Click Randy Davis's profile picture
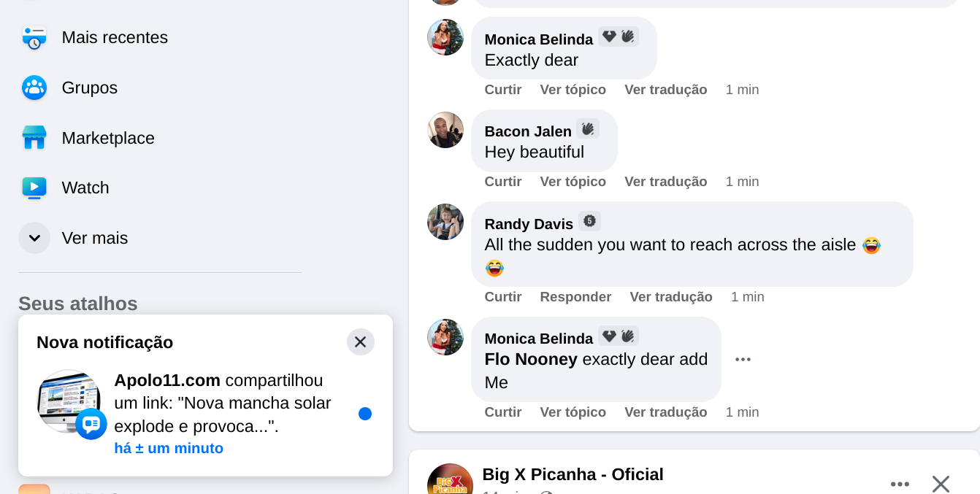 (445, 222)
